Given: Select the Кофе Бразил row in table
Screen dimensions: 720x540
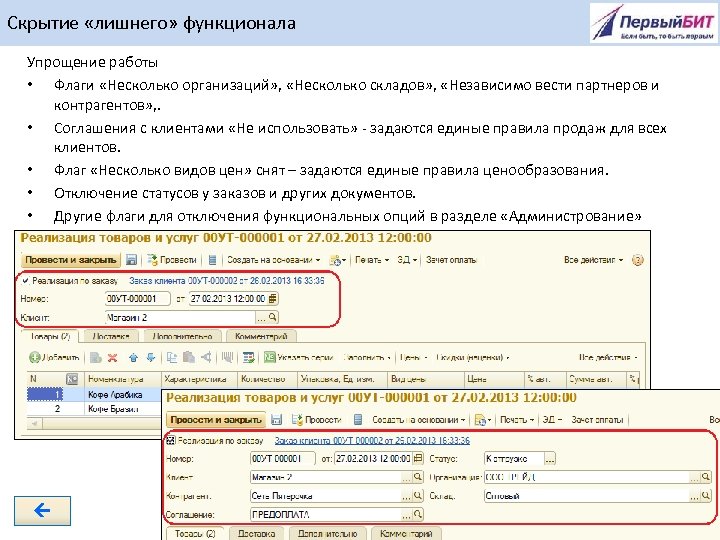Looking at the screenshot, I should click(x=94, y=409).
